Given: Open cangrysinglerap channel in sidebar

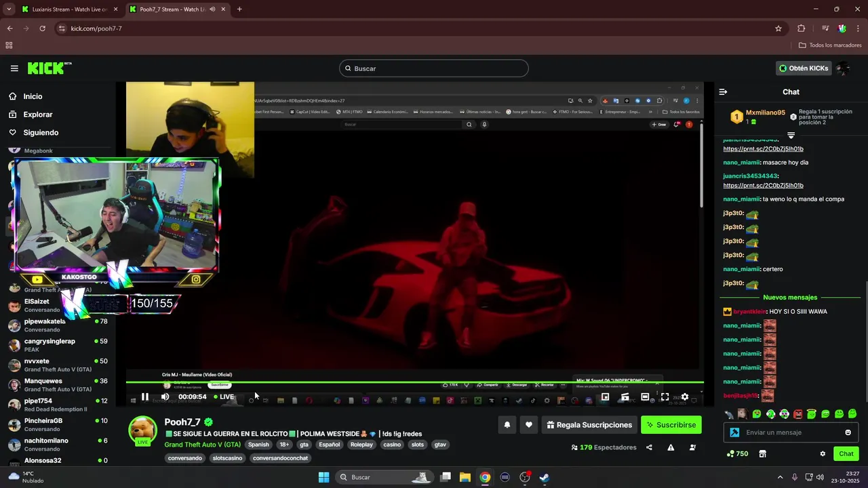Looking at the screenshot, I should (58, 345).
